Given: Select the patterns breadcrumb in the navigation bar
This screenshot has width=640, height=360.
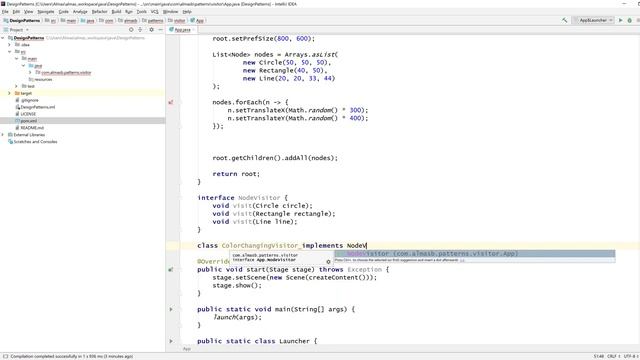Looking at the screenshot, I should click(153, 20).
